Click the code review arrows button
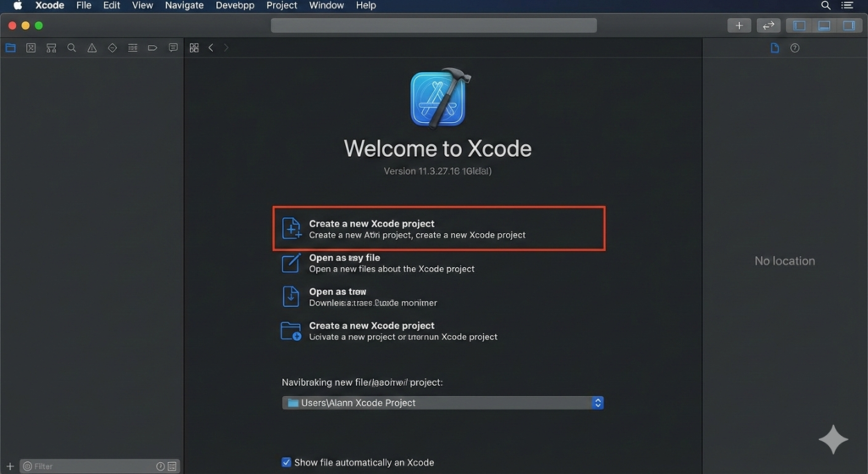 [768, 25]
